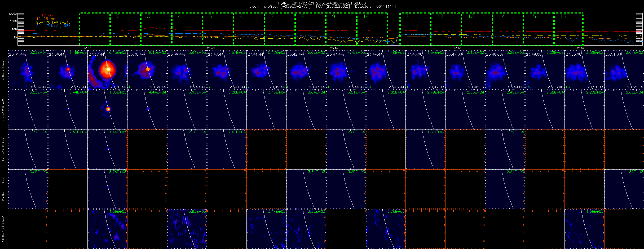
Task: Click the '23:40' time axis tick label
Action: [x=211, y=48]
